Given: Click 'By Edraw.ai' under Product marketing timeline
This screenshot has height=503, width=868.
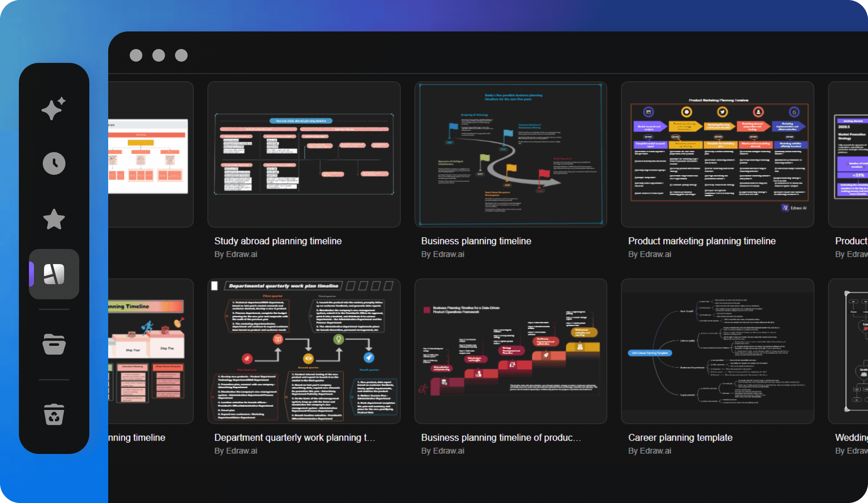Looking at the screenshot, I should [x=650, y=254].
